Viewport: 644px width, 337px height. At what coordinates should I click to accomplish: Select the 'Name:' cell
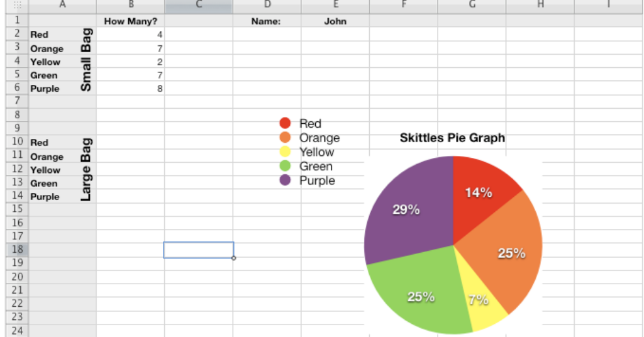click(x=267, y=21)
